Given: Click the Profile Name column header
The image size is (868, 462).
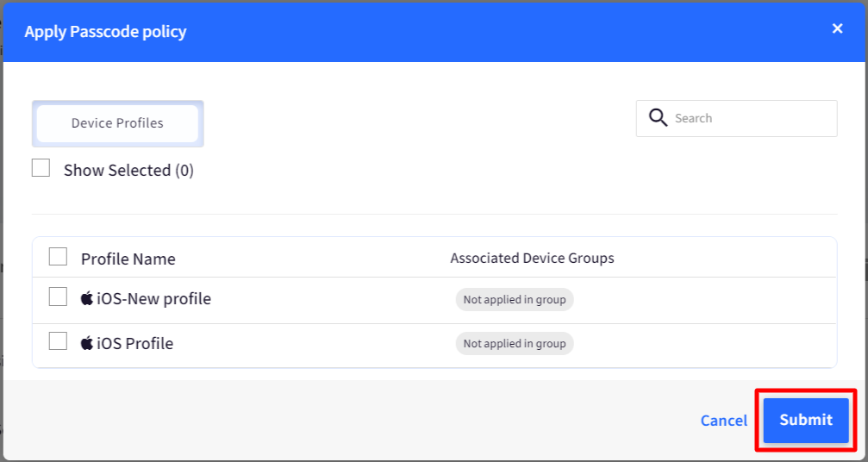Looking at the screenshot, I should pos(128,259).
